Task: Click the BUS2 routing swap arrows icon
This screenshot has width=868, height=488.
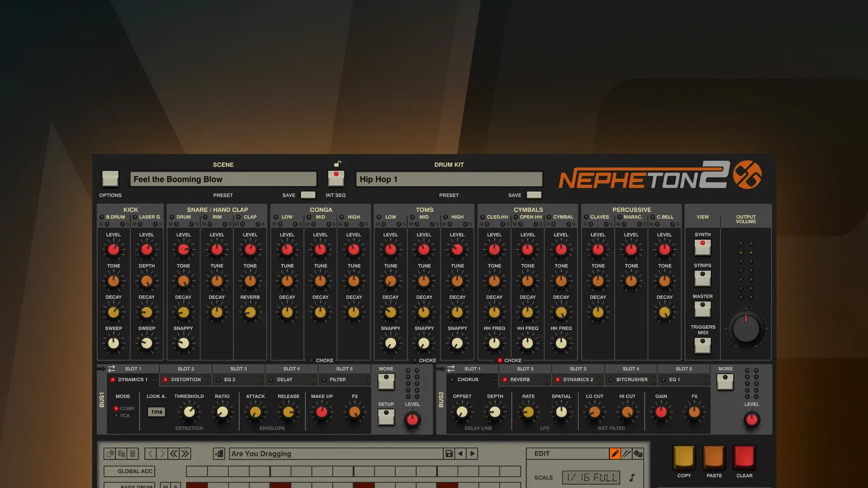Action: tap(451, 369)
